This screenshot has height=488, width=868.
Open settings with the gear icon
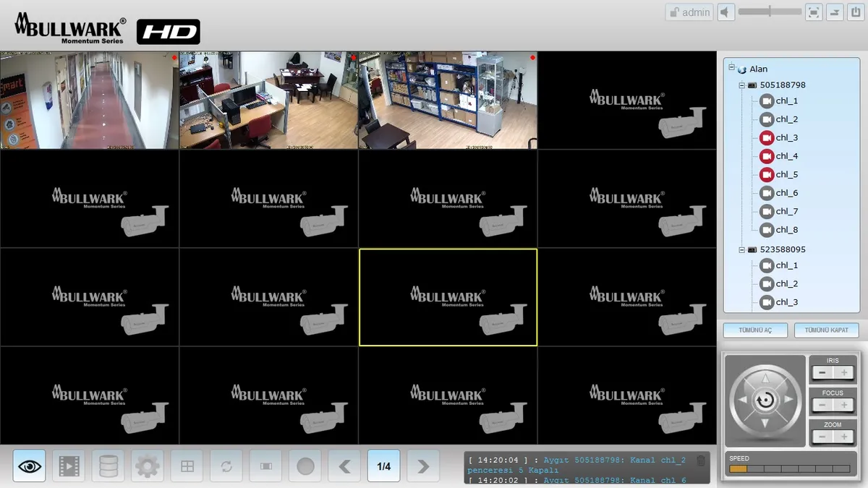[148, 466]
